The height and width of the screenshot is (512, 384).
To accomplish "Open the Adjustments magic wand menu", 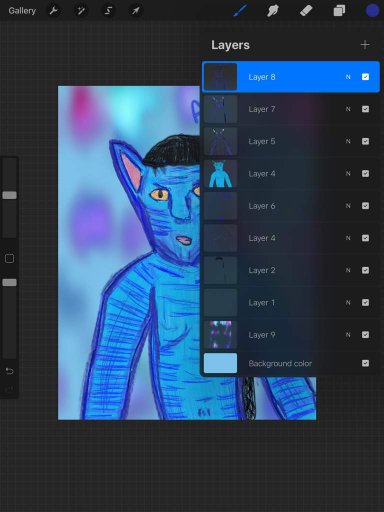I will click(x=81, y=11).
